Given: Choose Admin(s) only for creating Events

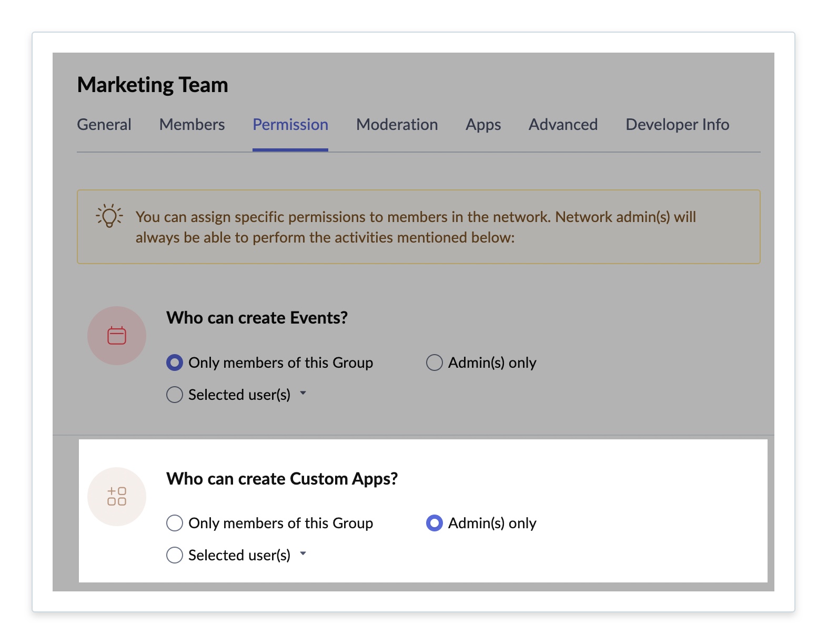Looking at the screenshot, I should coord(434,363).
